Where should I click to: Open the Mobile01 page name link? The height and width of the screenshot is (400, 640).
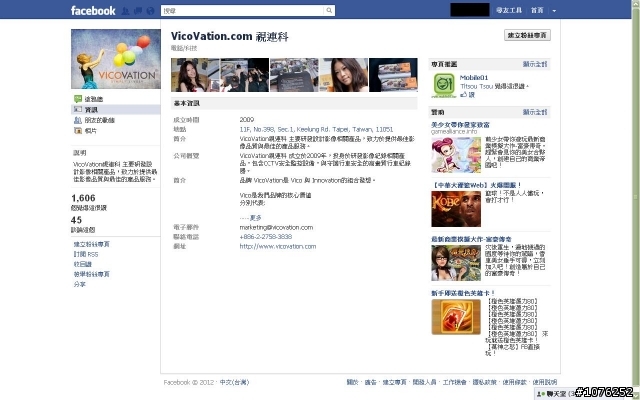pyautogui.click(x=474, y=78)
